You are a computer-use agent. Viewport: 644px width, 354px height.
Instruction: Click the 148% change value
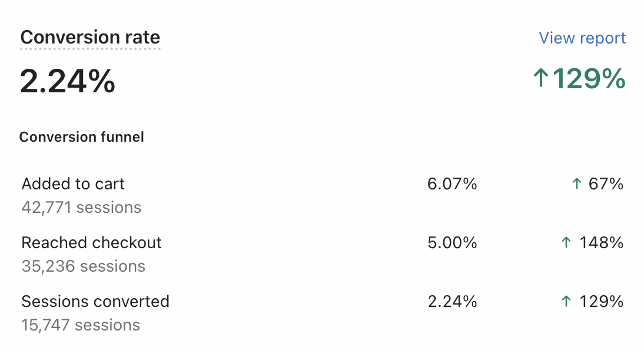point(600,243)
